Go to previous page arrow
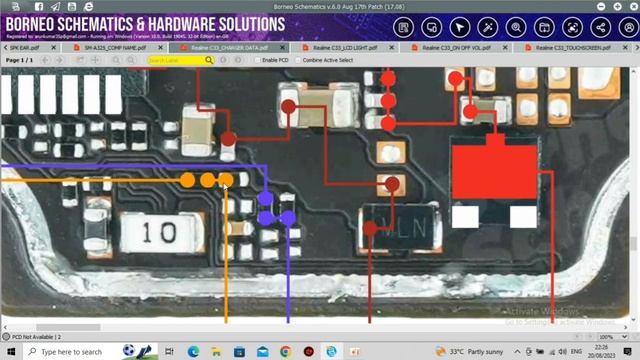This screenshot has width=640, height=360. [x=45, y=60]
